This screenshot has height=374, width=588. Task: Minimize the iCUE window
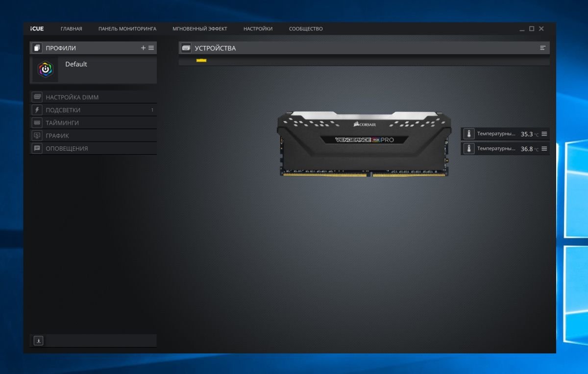click(x=522, y=29)
